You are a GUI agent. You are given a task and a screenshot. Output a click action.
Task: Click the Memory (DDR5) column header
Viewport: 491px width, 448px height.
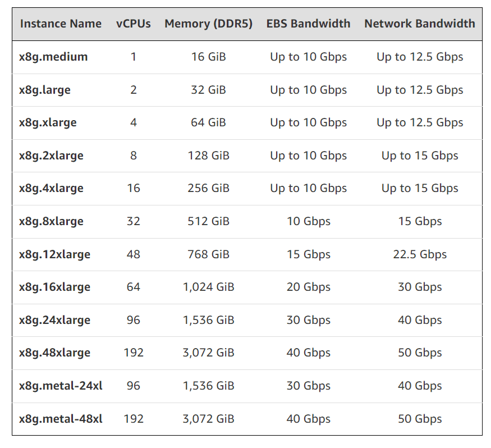pyautogui.click(x=208, y=24)
